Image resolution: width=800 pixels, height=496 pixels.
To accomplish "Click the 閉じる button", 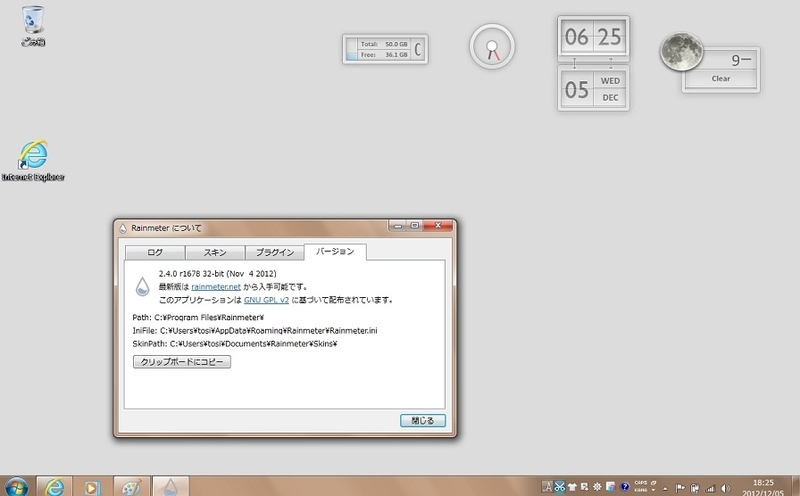I will (x=422, y=420).
